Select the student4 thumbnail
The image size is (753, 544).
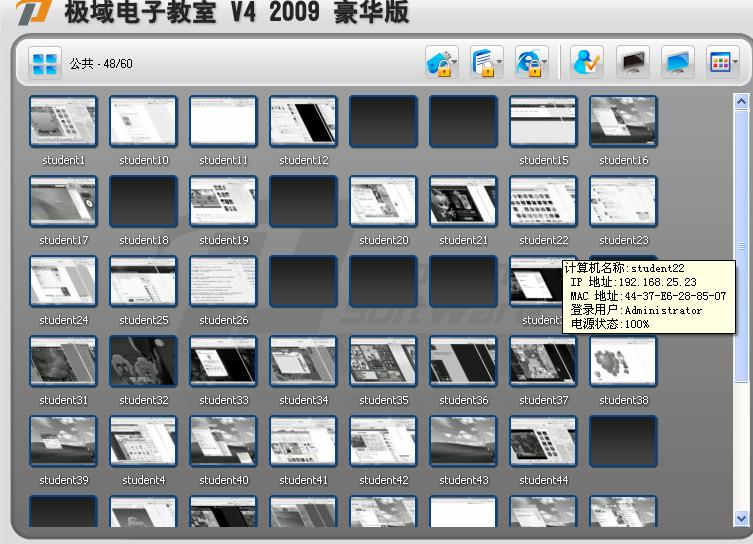[x=143, y=441]
